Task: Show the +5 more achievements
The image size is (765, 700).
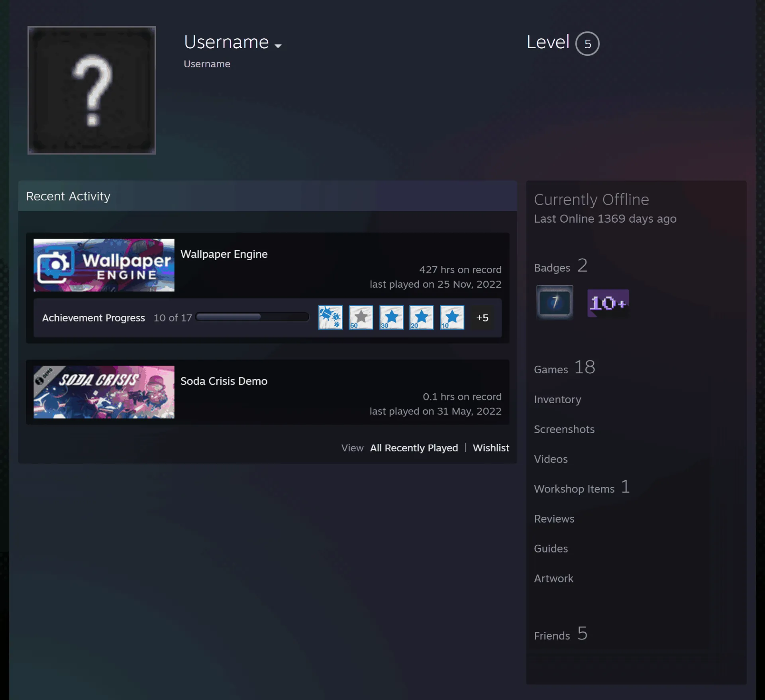Action: coord(483,318)
